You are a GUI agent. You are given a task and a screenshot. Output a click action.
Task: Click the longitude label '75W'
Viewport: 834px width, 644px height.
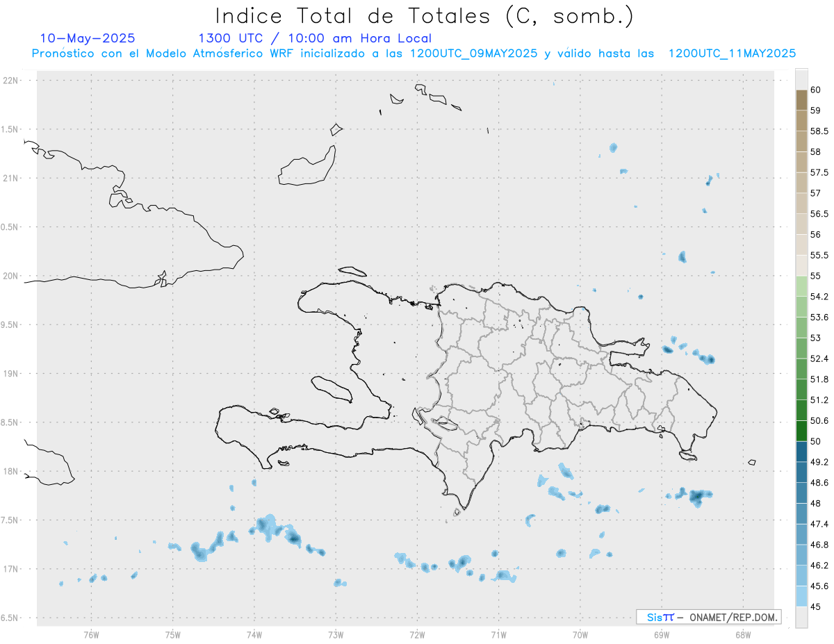(x=173, y=634)
